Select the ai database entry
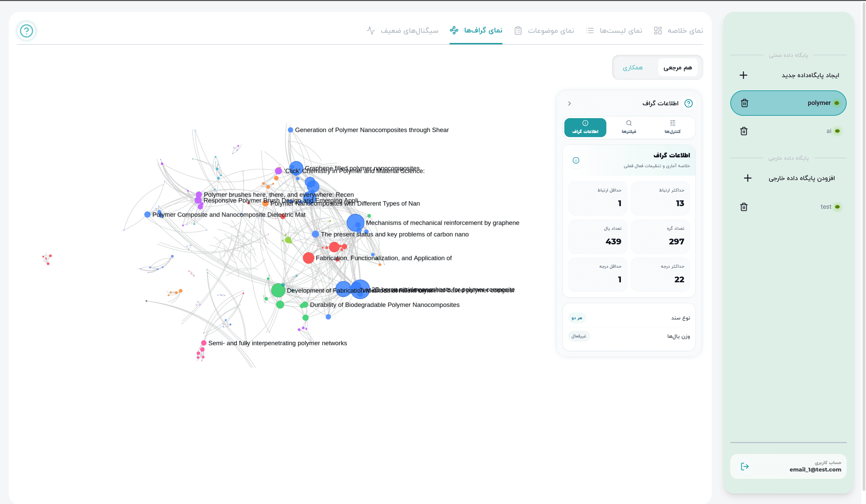866x504 pixels. [x=788, y=131]
